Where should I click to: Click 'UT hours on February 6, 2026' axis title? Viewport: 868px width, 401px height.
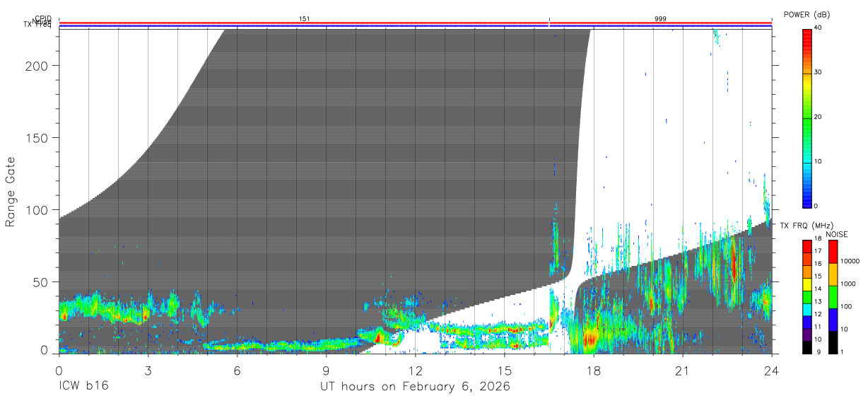click(416, 387)
